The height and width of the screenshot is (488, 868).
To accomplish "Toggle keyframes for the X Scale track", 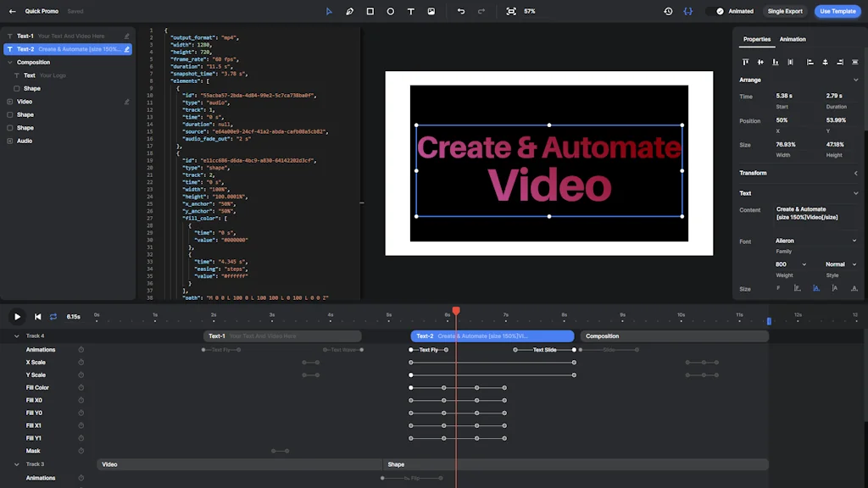I will pyautogui.click(x=81, y=362).
